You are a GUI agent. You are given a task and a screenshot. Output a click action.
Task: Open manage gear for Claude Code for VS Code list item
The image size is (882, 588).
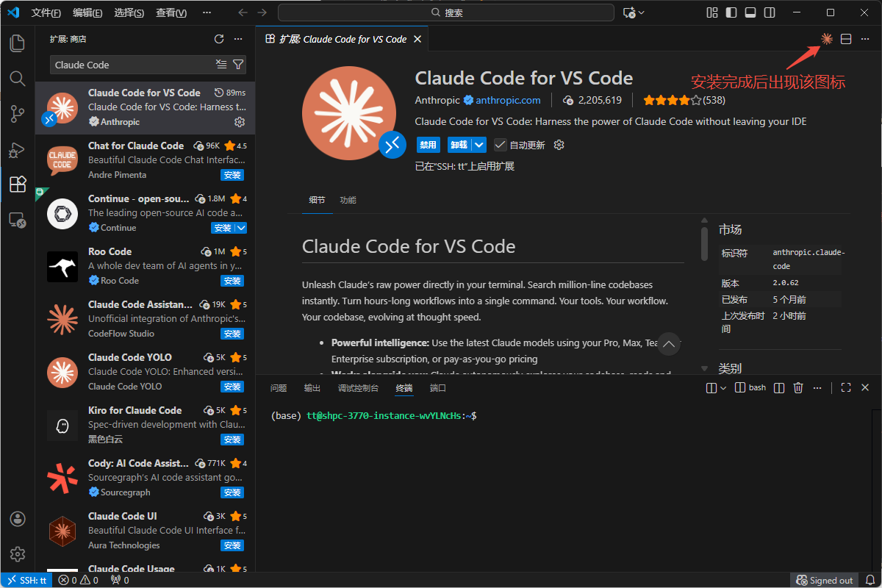(239, 122)
